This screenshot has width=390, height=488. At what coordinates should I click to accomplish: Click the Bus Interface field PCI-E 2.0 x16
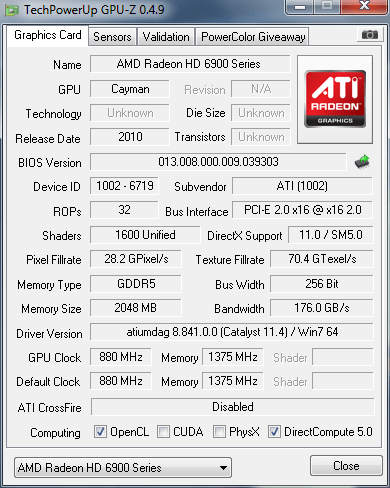[x=302, y=210]
